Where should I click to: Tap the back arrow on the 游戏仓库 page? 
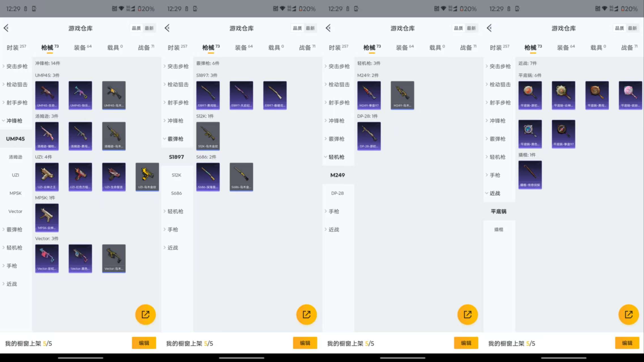coord(6,28)
